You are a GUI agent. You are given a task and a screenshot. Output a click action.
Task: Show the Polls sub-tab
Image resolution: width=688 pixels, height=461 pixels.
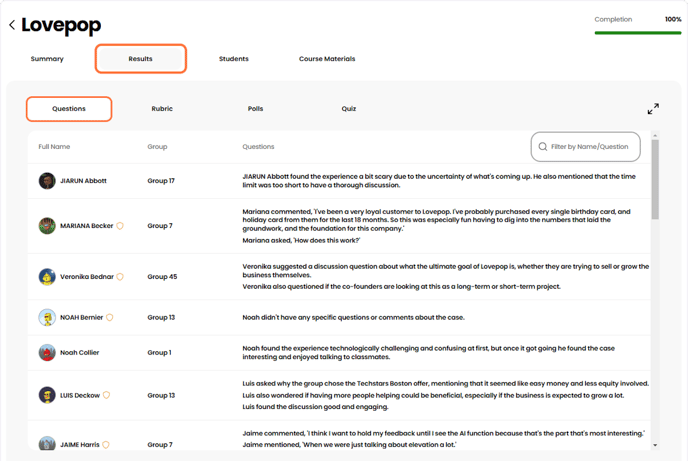click(x=255, y=109)
